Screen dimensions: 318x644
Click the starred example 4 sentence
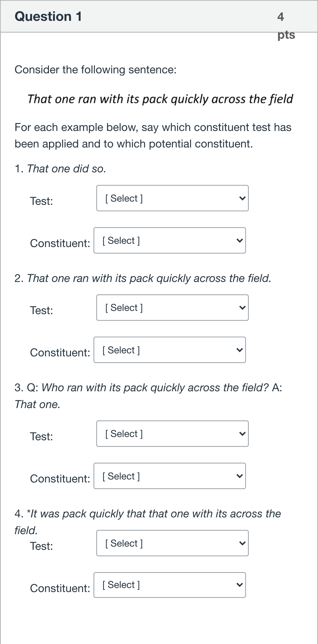point(148,522)
